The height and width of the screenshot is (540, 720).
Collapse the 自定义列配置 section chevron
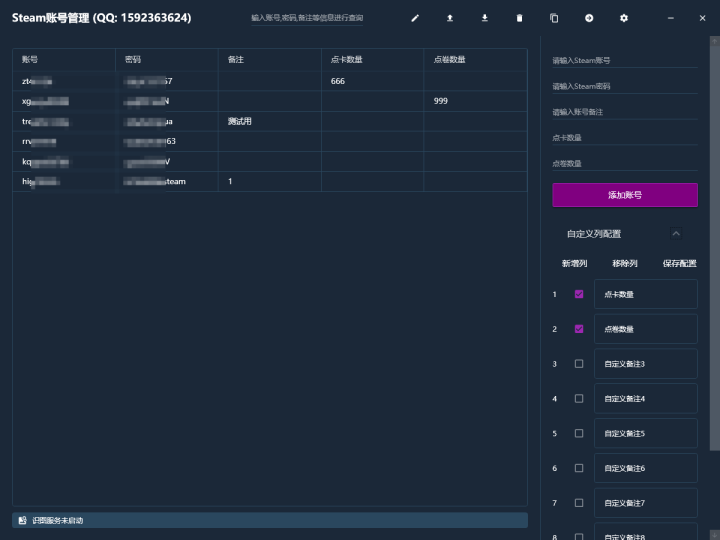676,234
